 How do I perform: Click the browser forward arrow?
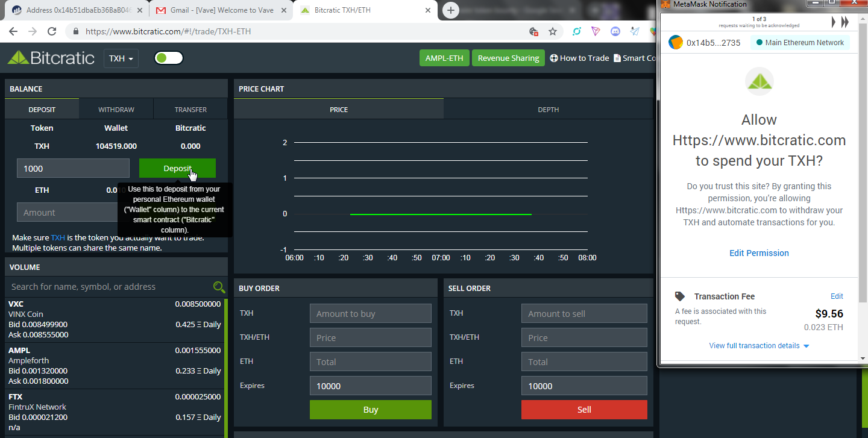32,31
